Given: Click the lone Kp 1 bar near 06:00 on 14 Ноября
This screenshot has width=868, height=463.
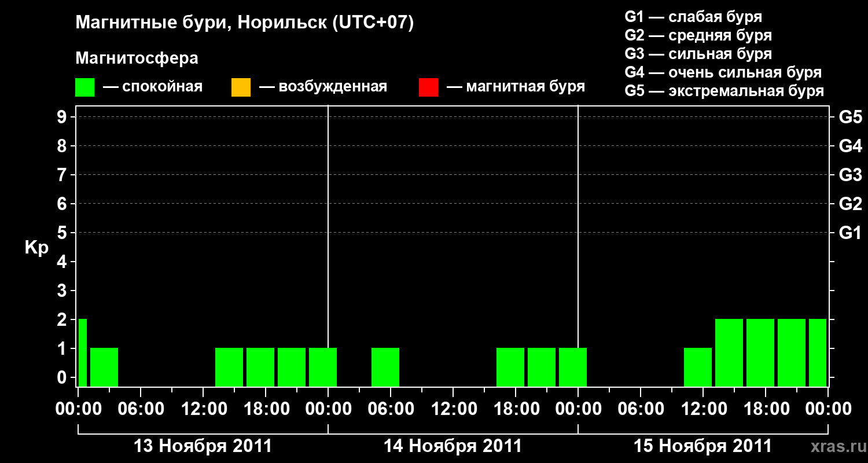Looking at the screenshot, I should coord(385,367).
